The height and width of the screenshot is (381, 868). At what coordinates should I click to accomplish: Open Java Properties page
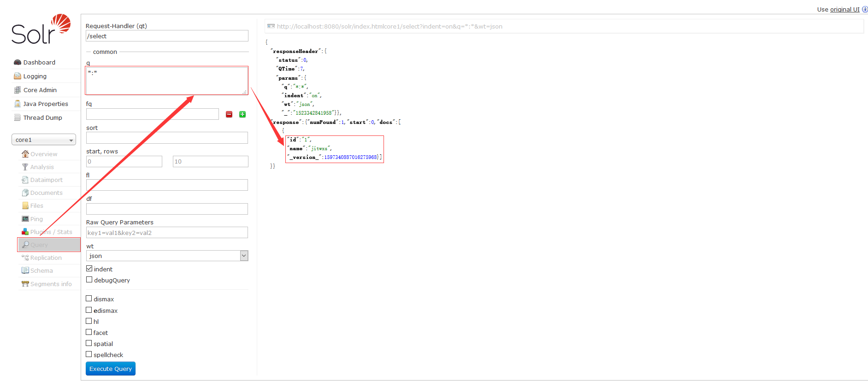(x=46, y=104)
